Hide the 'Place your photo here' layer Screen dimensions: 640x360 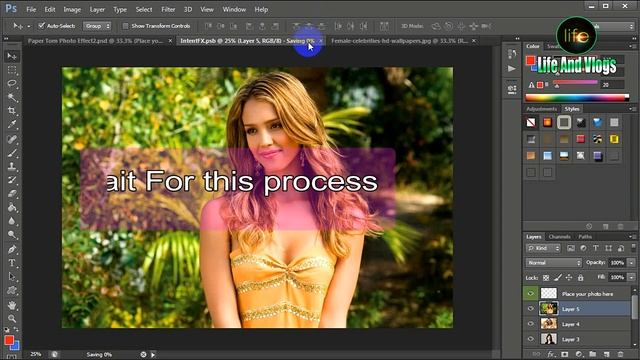(531, 293)
